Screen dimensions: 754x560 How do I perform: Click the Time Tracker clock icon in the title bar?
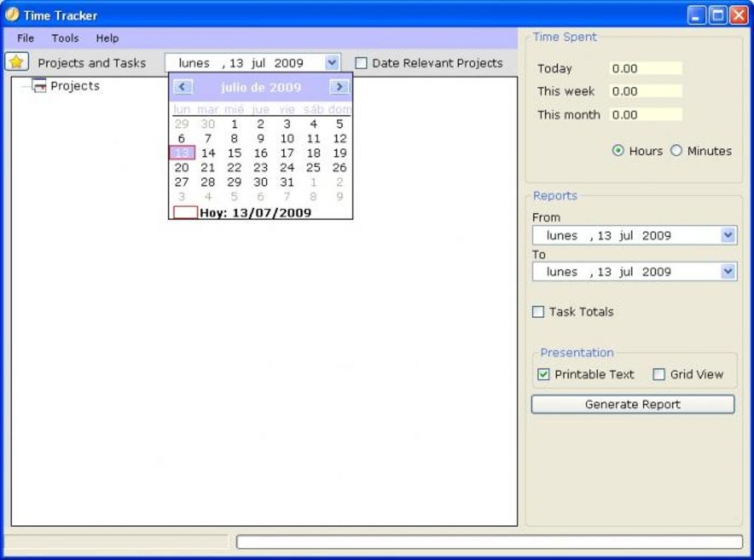(x=13, y=14)
